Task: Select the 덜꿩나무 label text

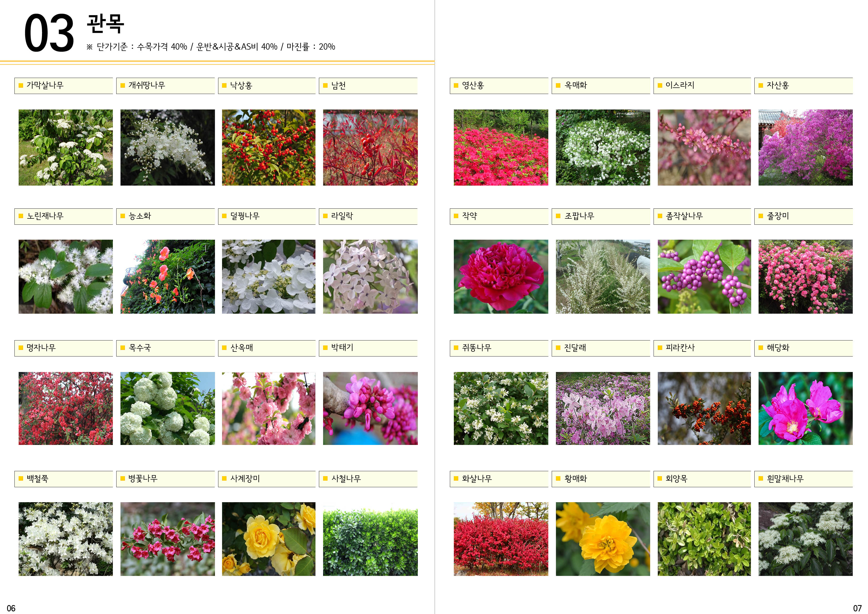Action: [245, 216]
